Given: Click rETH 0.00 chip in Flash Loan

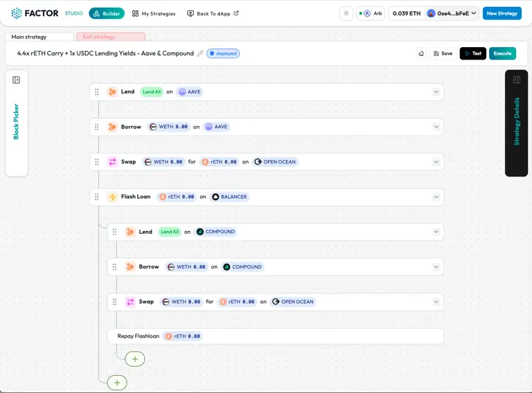Looking at the screenshot, I should (177, 196).
